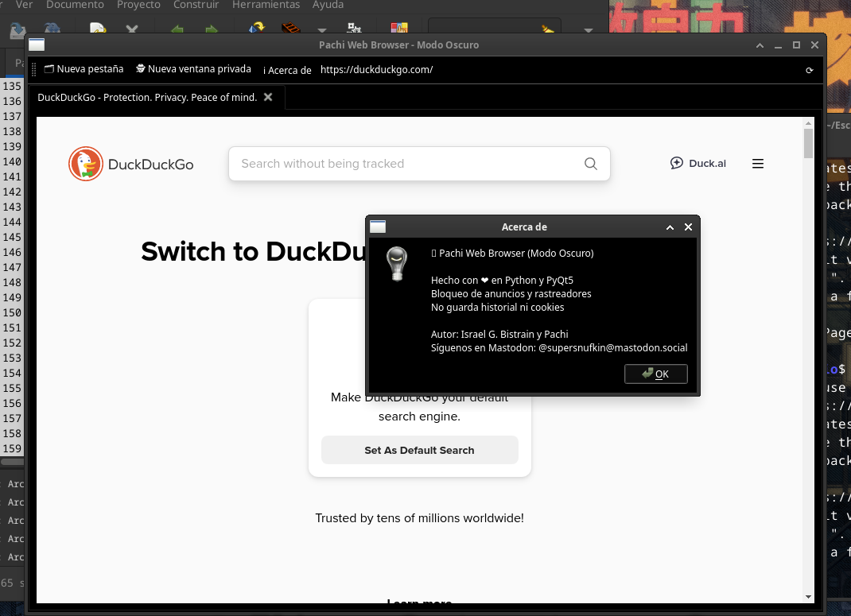Open the Acerca de dialog window menu icon
This screenshot has width=851, height=616.
point(378,227)
